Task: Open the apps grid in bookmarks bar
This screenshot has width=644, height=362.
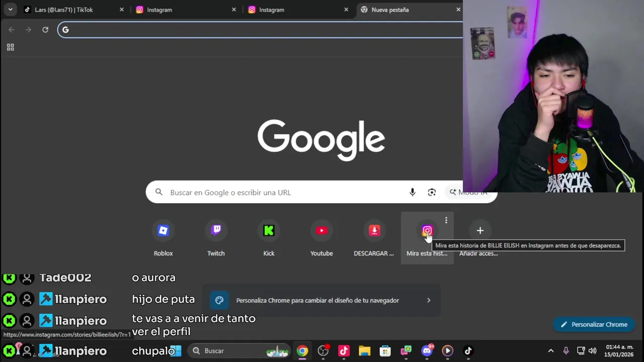Action: pyautogui.click(x=10, y=47)
